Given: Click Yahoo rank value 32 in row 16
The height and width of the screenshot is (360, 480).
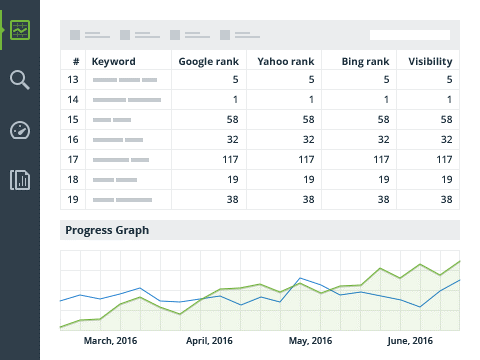Looking at the screenshot, I should [309, 140].
